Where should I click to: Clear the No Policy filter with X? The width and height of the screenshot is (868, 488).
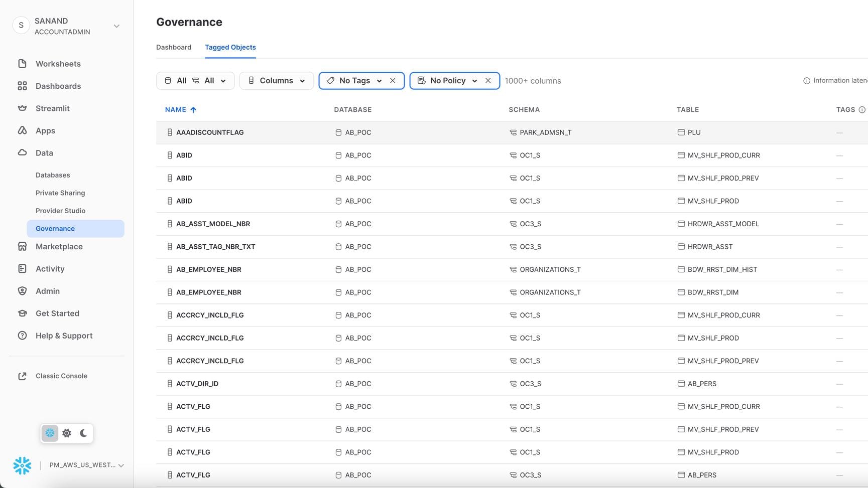488,81
